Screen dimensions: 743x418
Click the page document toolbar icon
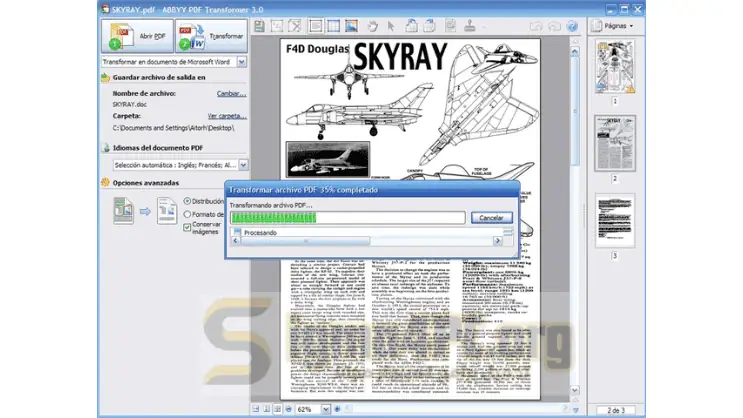(451, 27)
